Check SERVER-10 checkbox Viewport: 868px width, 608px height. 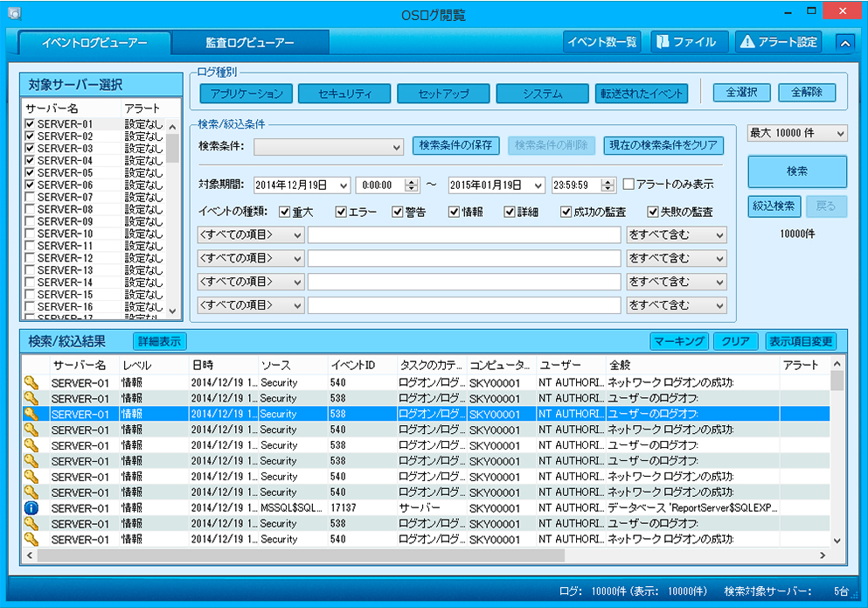click(x=30, y=234)
